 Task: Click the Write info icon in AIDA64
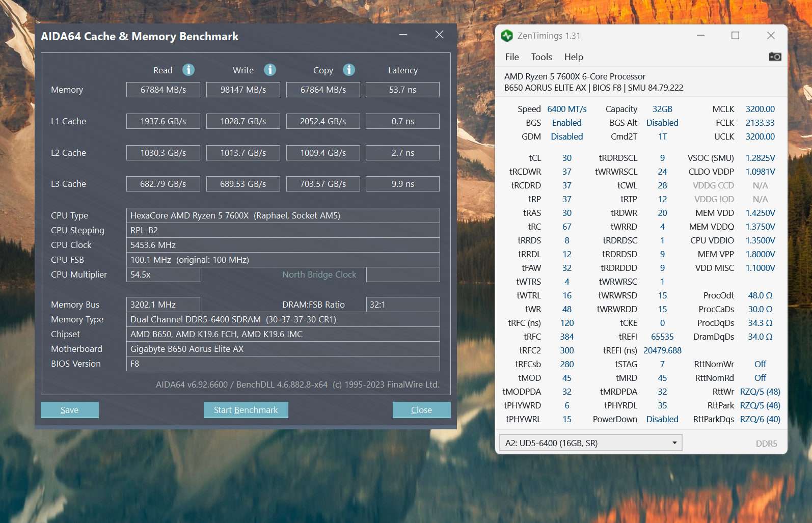click(270, 70)
